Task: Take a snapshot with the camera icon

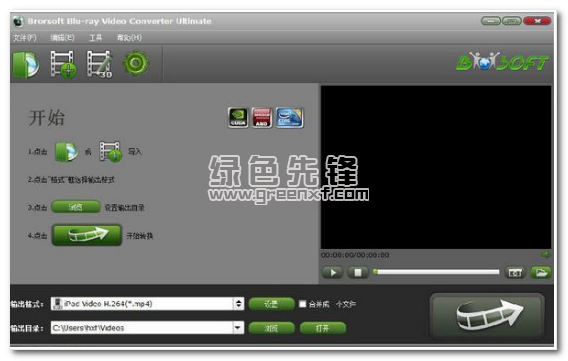Action: coord(515,272)
